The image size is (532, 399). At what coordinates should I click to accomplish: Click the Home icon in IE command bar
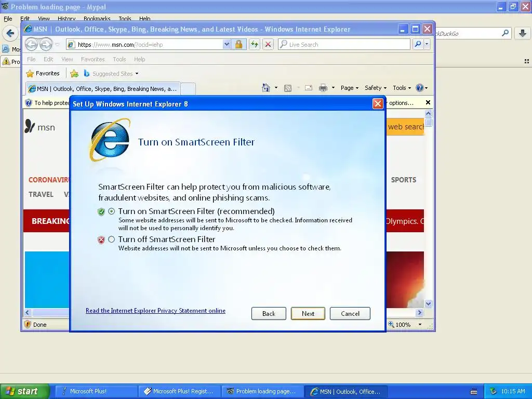[x=265, y=88]
